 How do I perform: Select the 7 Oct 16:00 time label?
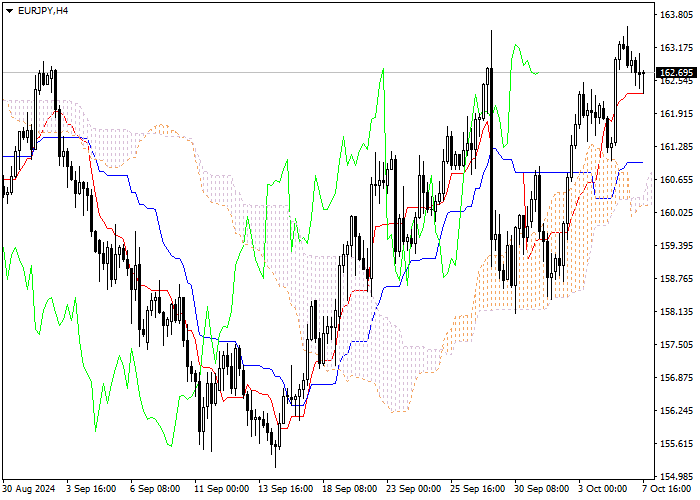coord(667,489)
